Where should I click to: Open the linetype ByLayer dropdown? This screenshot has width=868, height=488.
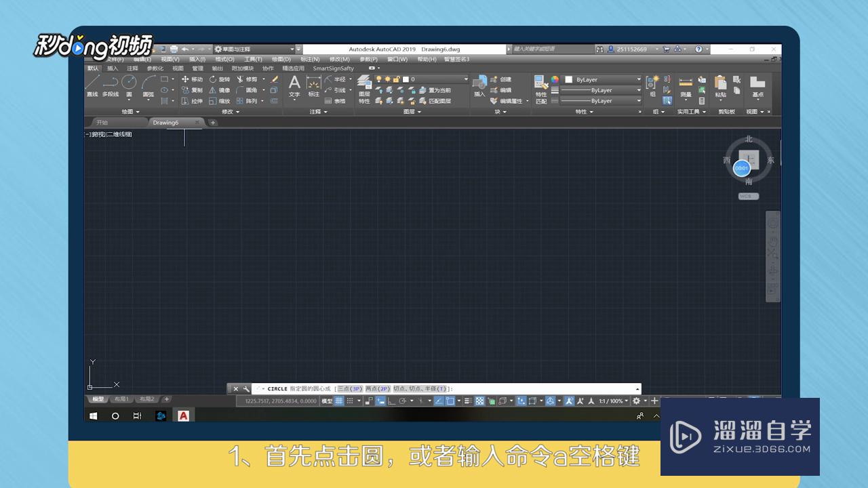602,101
